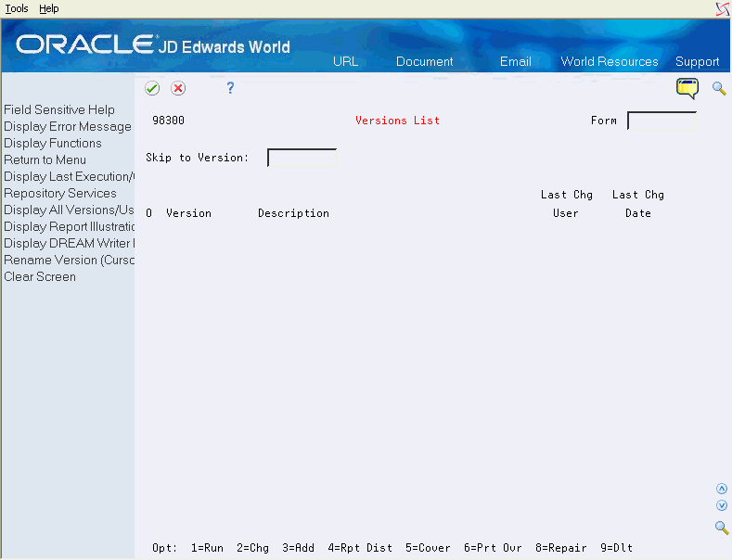This screenshot has width=732, height=560.
Task: Select Rename Version (Cursor) option
Action: [x=69, y=260]
